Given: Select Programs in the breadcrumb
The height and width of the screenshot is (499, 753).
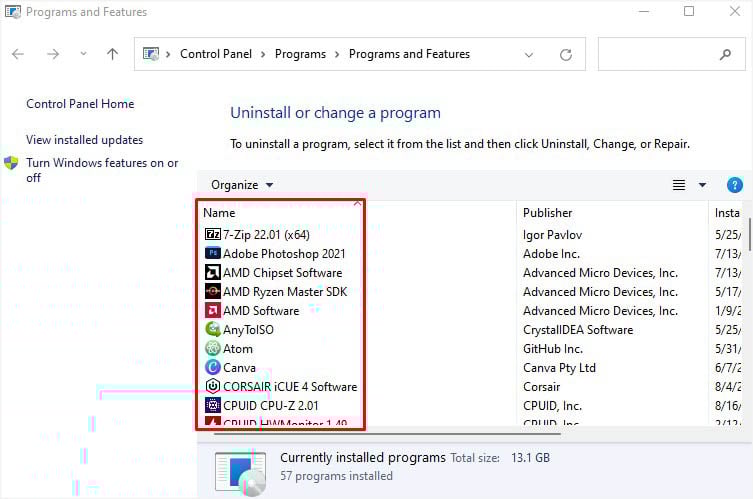Looking at the screenshot, I should 300,54.
